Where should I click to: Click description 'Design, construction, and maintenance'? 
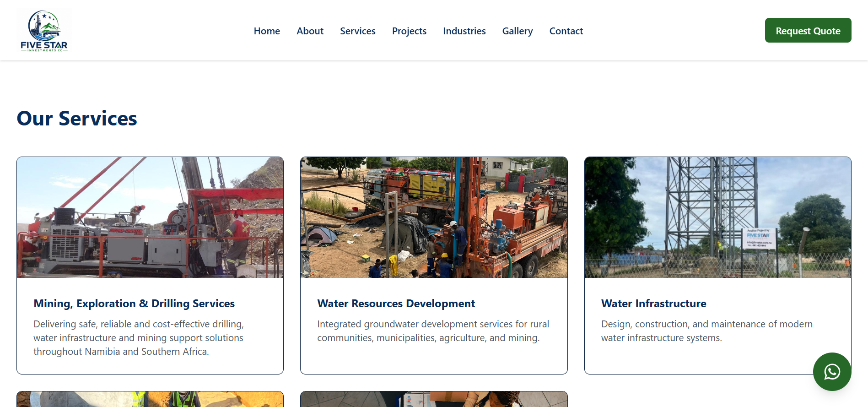coord(706,331)
